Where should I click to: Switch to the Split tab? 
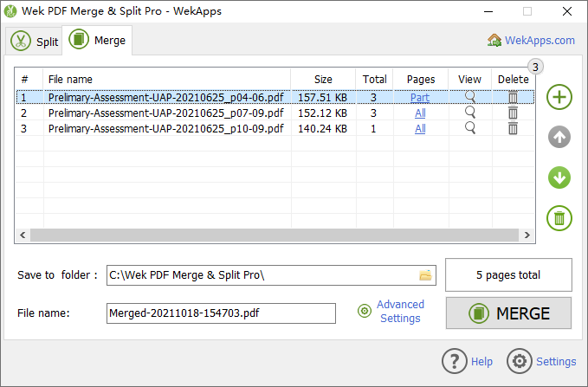(x=34, y=42)
